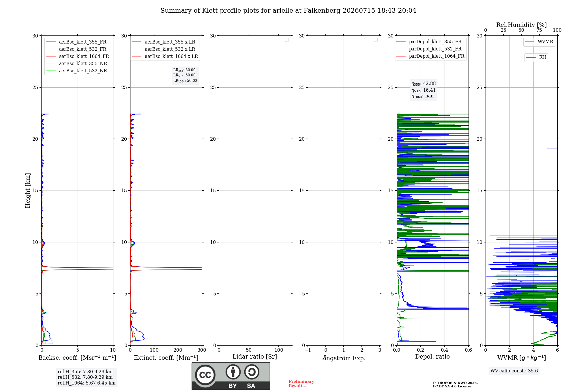Screen dimensions: 577x392
Task: Click the Preliminary Results red text
Action: click(x=301, y=384)
